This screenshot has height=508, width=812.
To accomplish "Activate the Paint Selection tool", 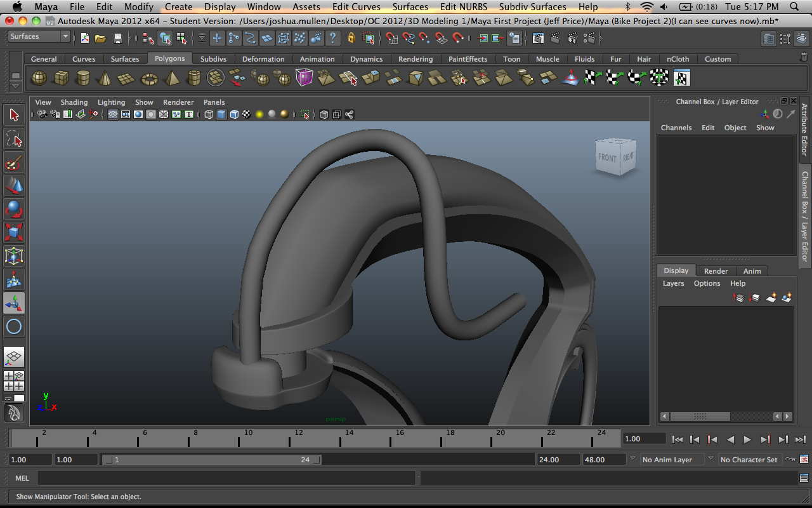I will pyautogui.click(x=14, y=163).
